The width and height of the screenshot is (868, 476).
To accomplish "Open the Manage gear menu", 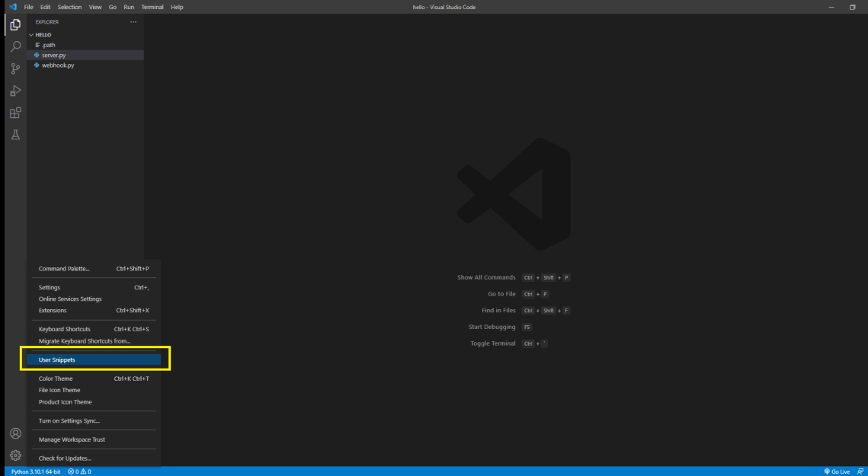I will click(14, 453).
